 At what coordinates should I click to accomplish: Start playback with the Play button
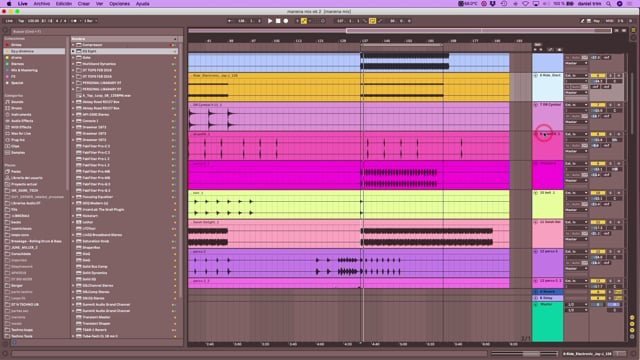pyautogui.click(x=270, y=21)
